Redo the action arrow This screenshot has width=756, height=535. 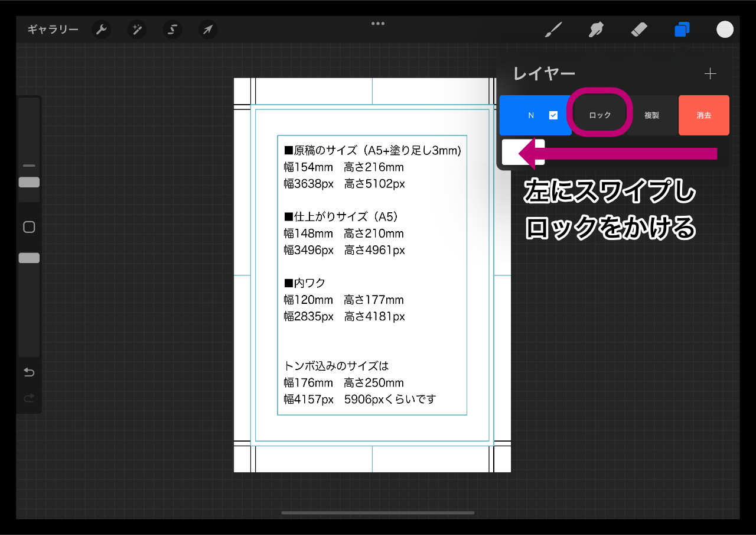click(29, 398)
